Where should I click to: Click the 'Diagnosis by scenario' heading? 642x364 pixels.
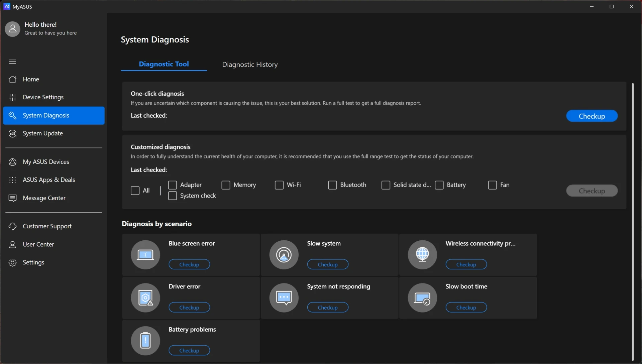pyautogui.click(x=156, y=224)
